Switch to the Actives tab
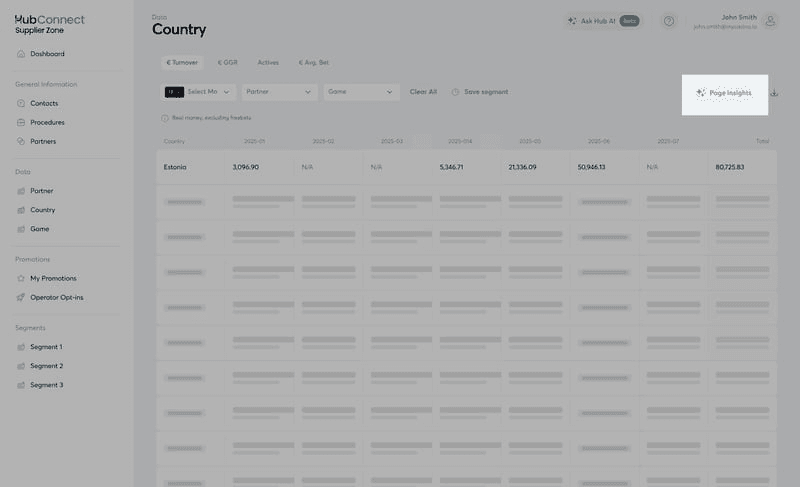Image resolution: width=800 pixels, height=487 pixels. [268, 62]
